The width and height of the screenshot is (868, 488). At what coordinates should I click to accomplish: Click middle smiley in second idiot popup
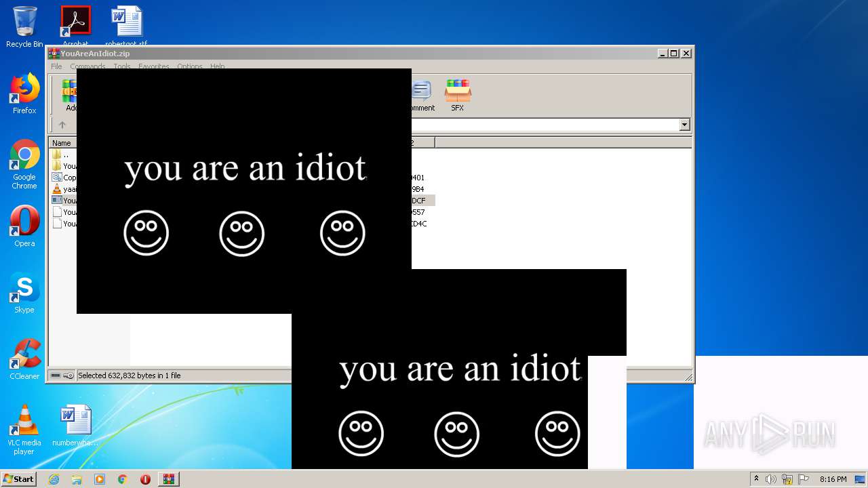point(456,434)
